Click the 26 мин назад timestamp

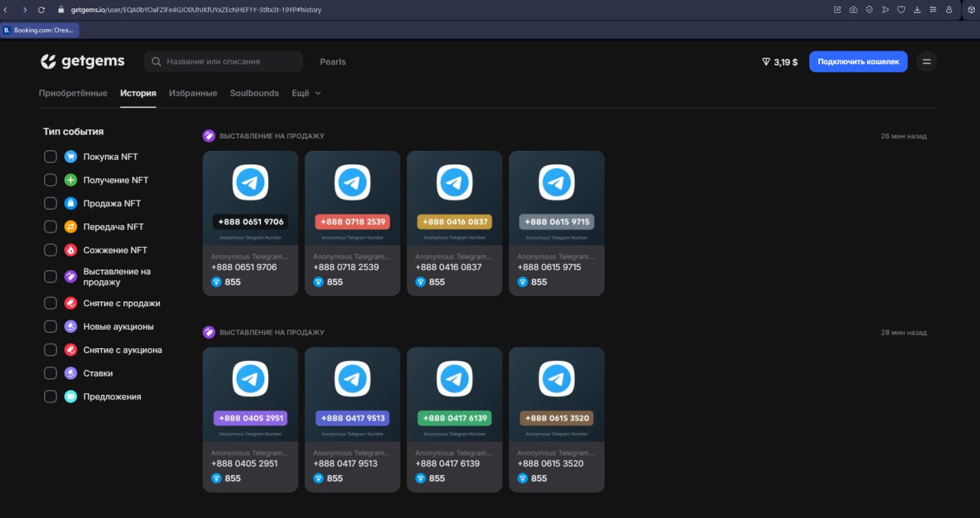(903, 136)
